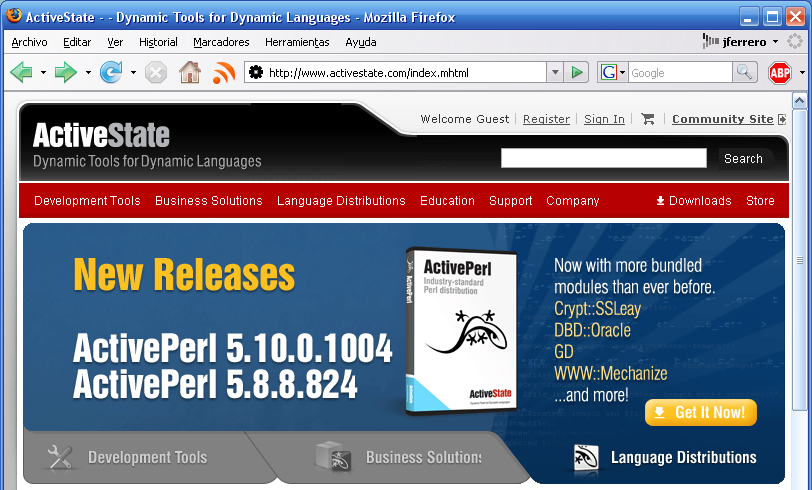
Task: Open the Historial menu
Action: [x=158, y=42]
